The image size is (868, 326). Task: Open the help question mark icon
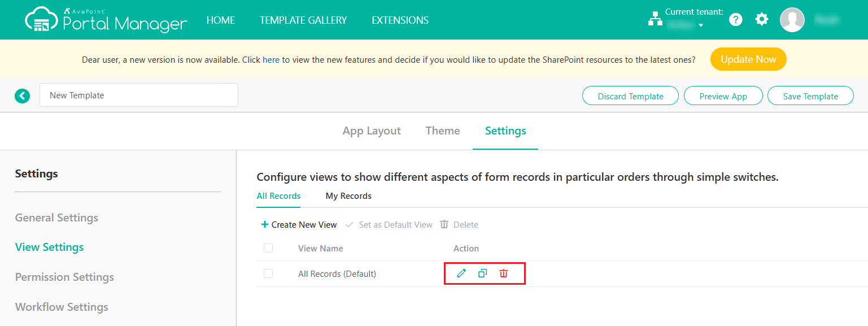point(735,20)
